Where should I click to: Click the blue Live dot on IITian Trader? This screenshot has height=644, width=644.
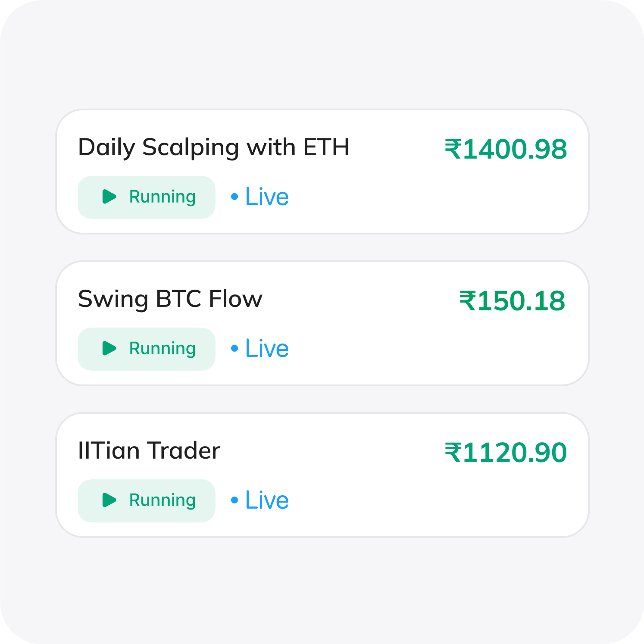click(234, 500)
